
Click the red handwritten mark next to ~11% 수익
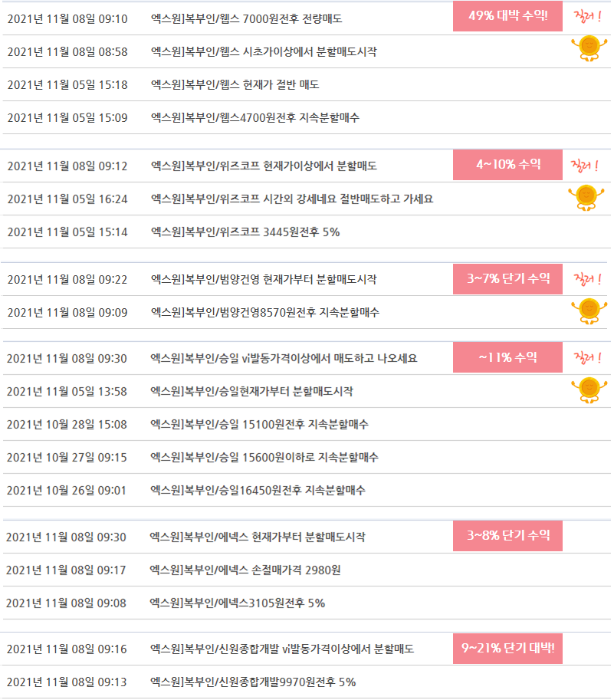[x=587, y=357]
